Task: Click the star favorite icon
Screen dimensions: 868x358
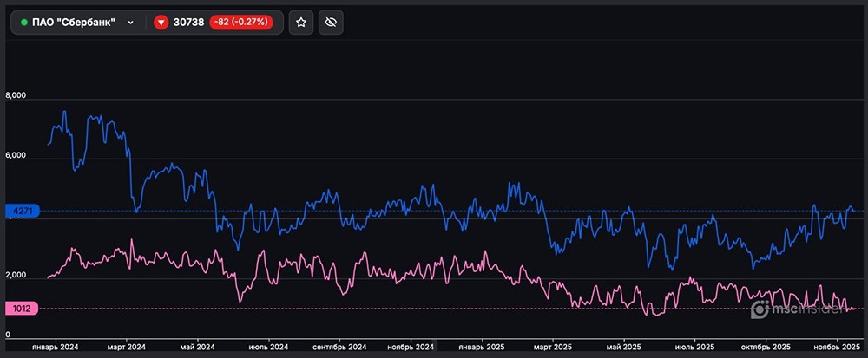Action: 301,23
